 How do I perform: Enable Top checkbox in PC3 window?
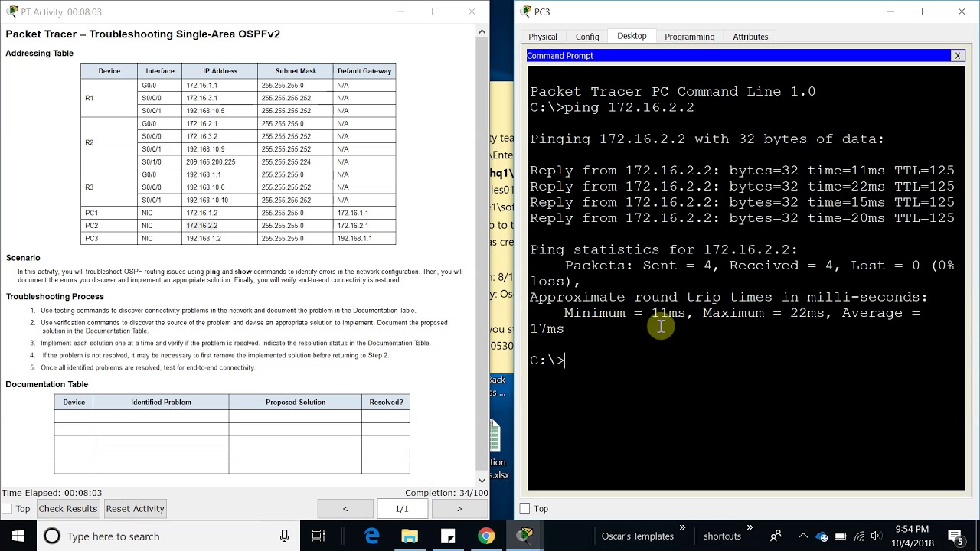coord(524,509)
